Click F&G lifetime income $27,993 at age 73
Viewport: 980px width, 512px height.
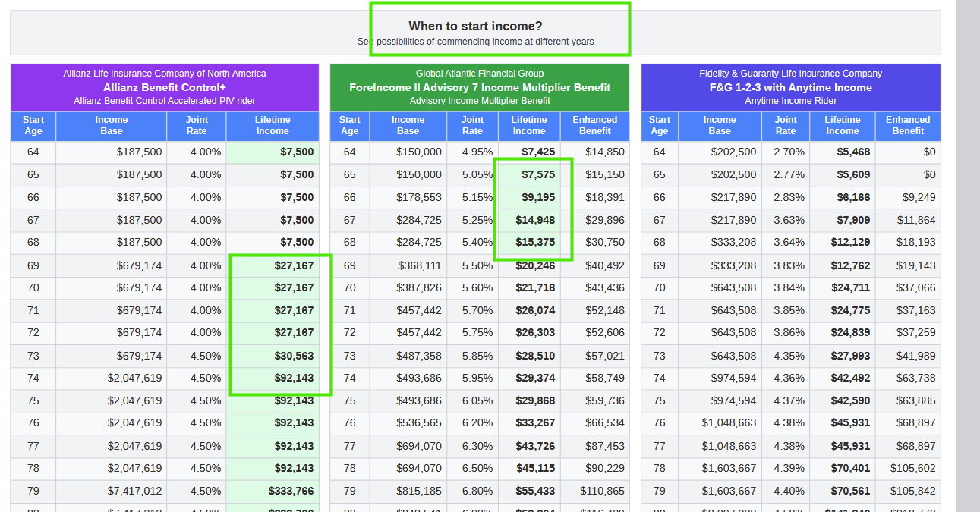click(x=851, y=356)
